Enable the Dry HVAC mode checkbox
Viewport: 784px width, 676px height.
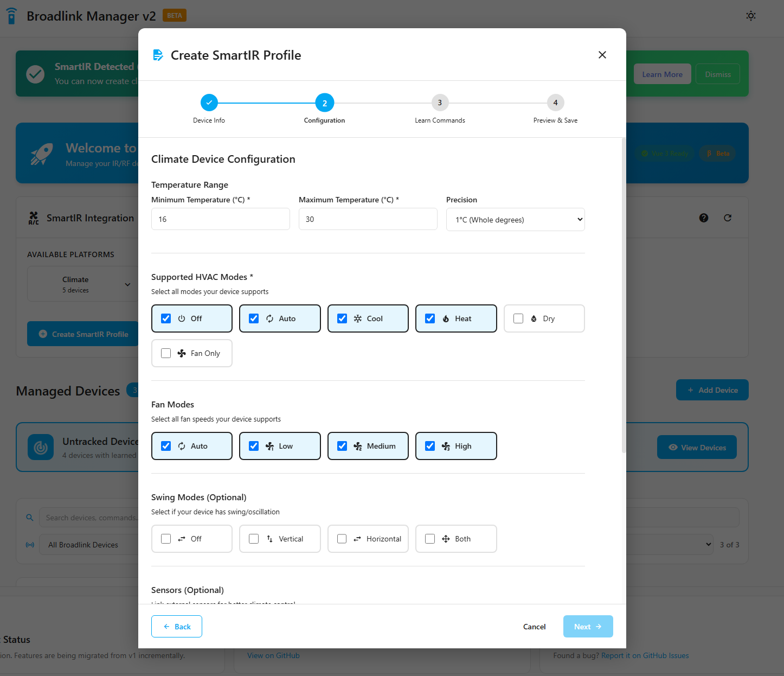[518, 318]
